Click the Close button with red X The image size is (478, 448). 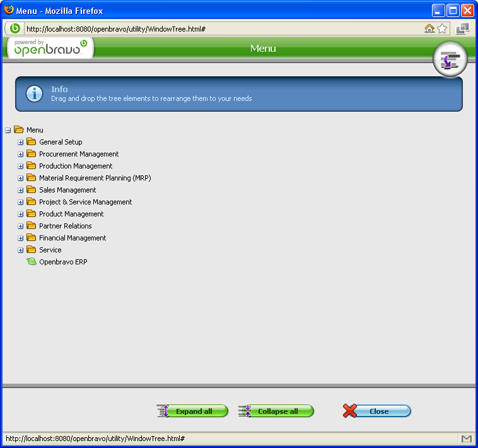point(377,411)
